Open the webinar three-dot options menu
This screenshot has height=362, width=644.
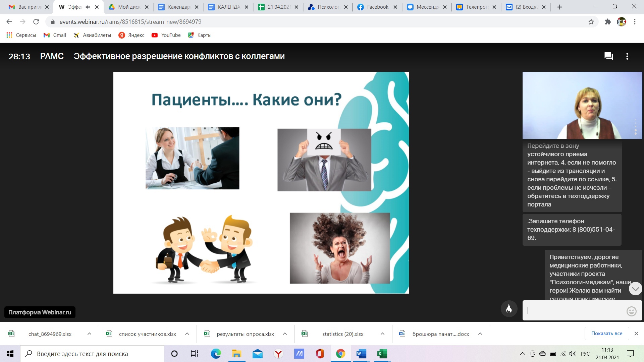627,56
